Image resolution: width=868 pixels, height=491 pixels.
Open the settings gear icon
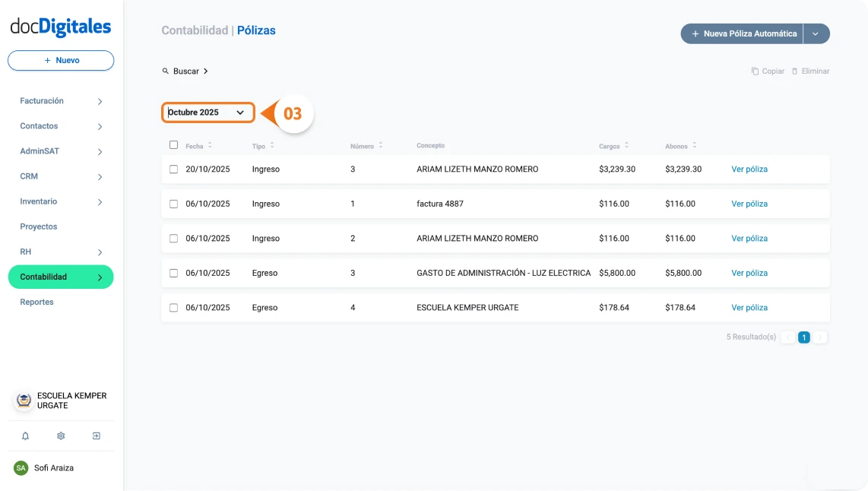(60, 436)
